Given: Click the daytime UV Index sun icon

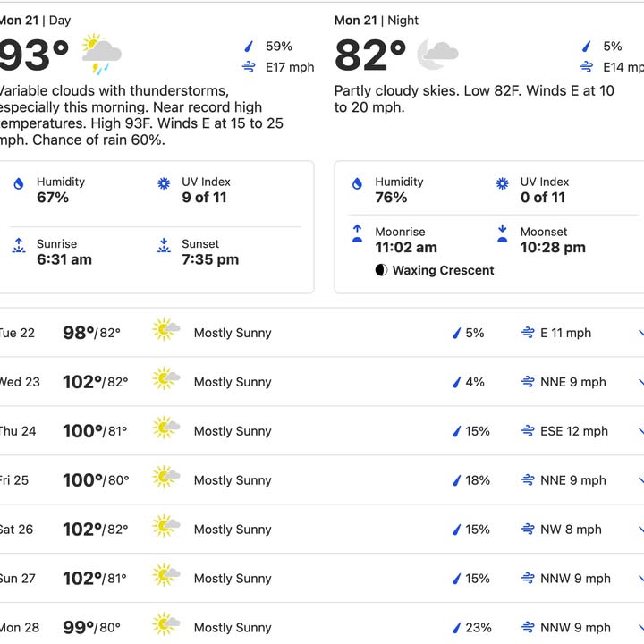Looking at the screenshot, I should (x=164, y=183).
